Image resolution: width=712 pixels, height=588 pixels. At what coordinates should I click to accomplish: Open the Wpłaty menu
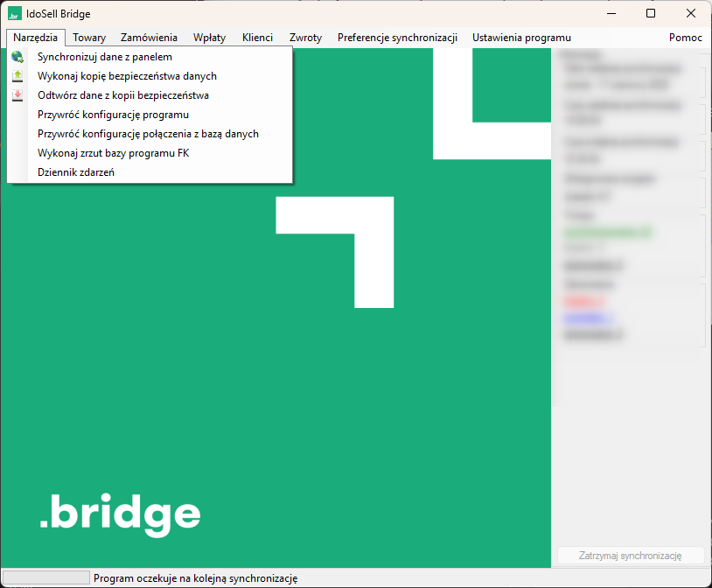[x=209, y=38]
